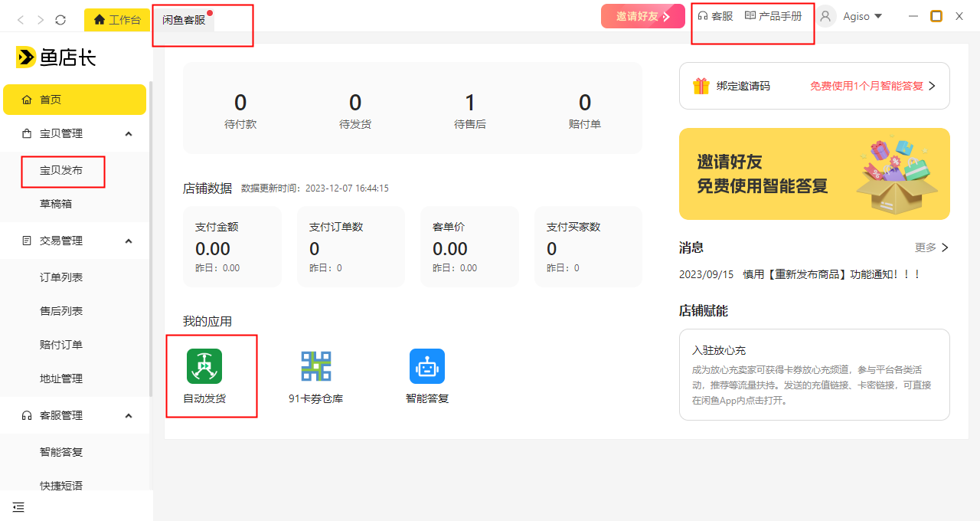Click the chevron on 绑定邀请码 card
The image size is (980, 521).
[x=932, y=86]
